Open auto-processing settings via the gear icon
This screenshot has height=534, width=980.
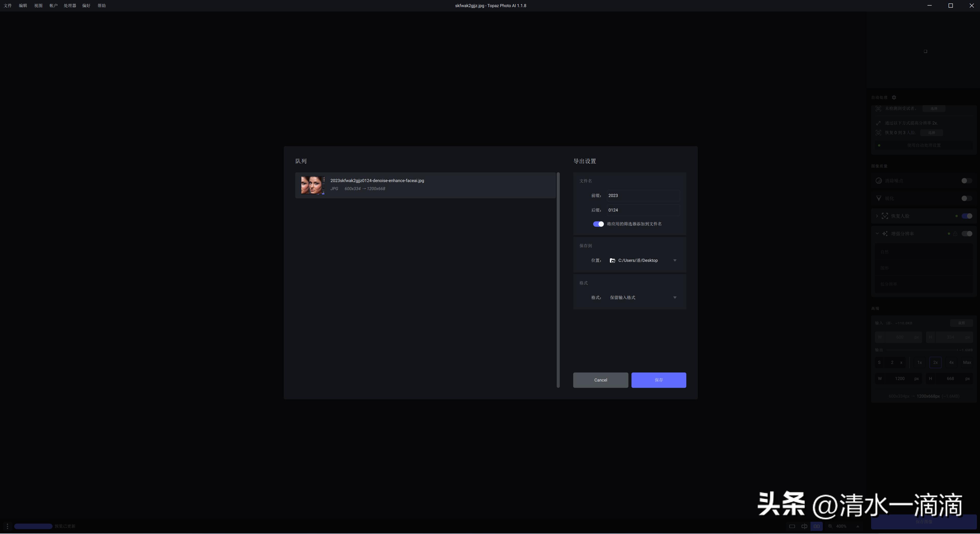pyautogui.click(x=894, y=98)
